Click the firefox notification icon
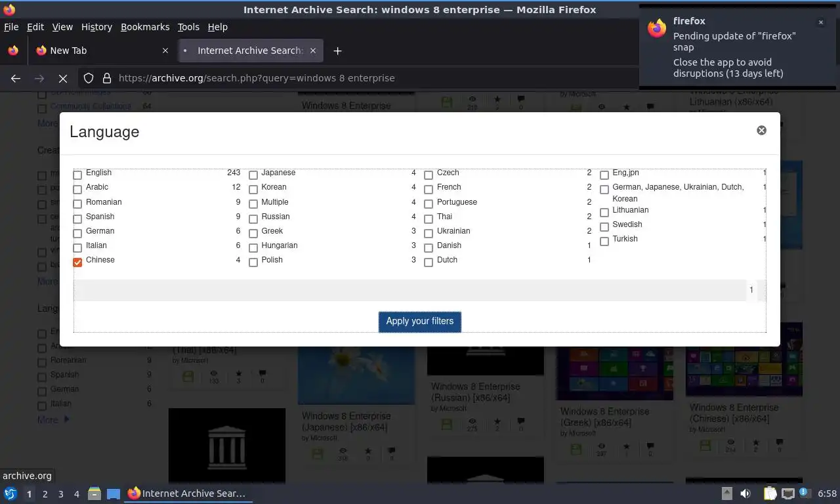Image resolution: width=840 pixels, height=504 pixels. [657, 28]
